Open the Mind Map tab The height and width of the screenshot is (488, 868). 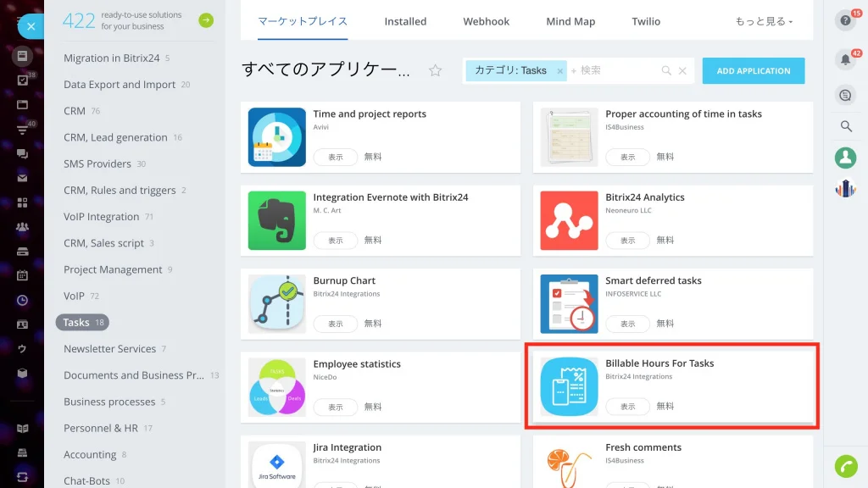click(570, 21)
